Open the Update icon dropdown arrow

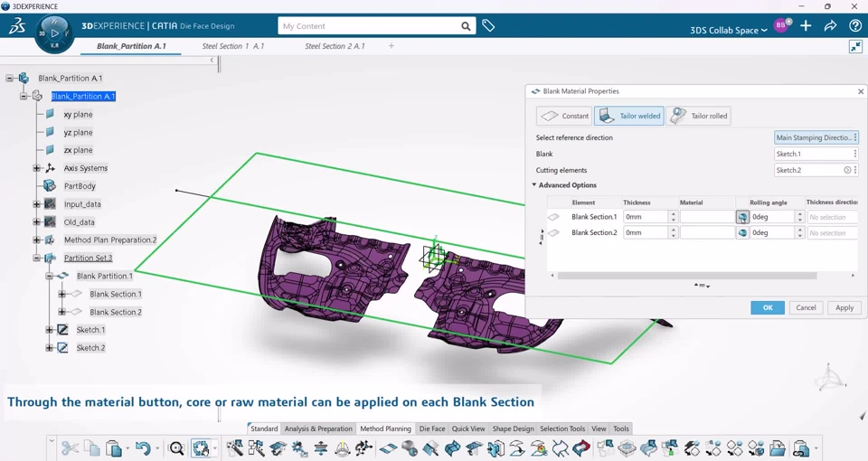click(x=215, y=447)
